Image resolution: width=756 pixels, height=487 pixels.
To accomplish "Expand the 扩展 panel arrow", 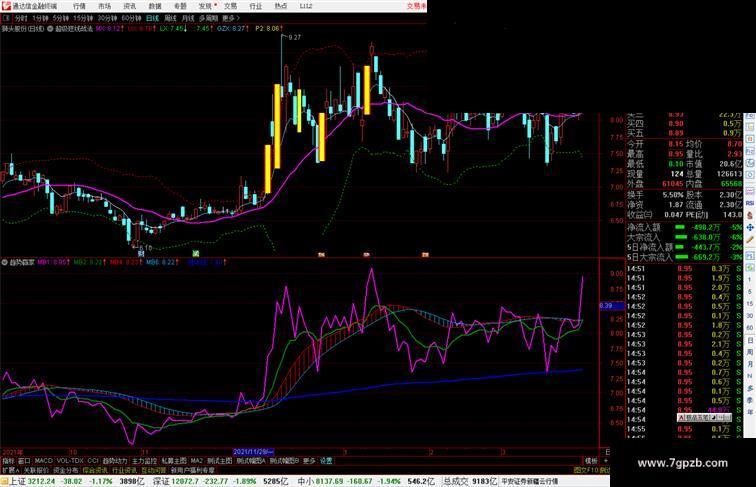I will [11, 470].
